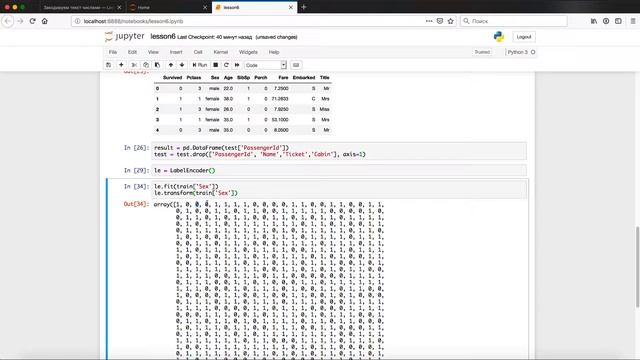The image size is (640, 360).
Task: Paste cells below with the toolbar icon
Action: (x=157, y=65)
